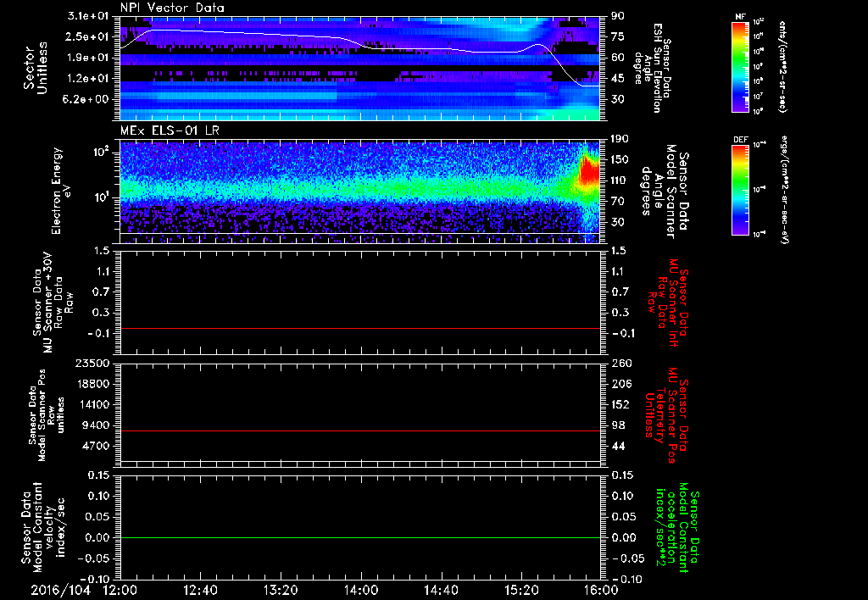868x600 pixels.
Task: Click the NPI sector spectrogram plot
Action: click(359, 68)
